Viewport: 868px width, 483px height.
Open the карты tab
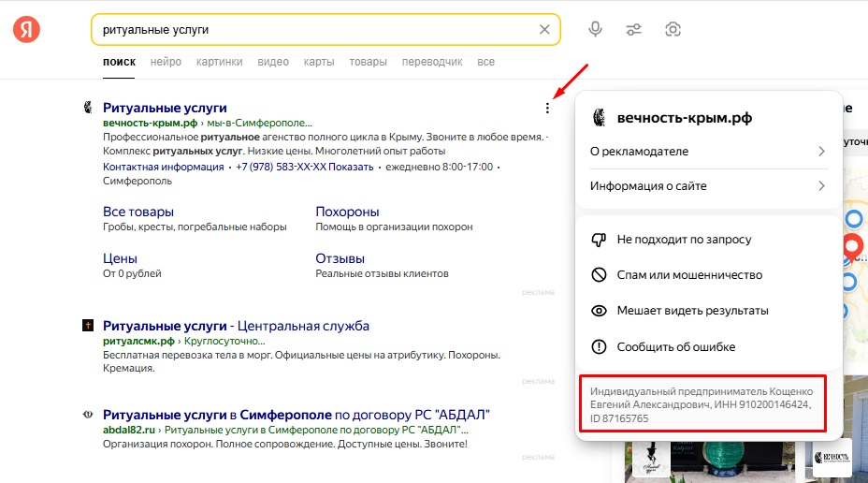click(x=319, y=62)
